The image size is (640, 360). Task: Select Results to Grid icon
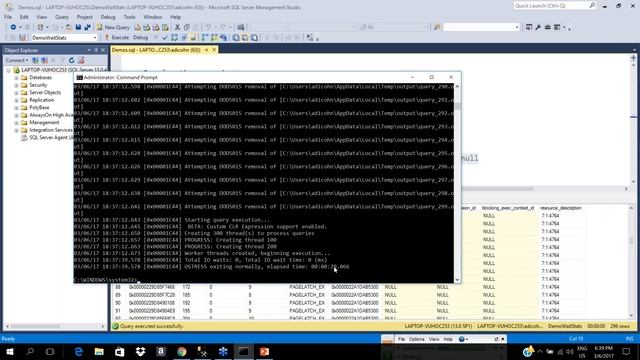point(245,38)
